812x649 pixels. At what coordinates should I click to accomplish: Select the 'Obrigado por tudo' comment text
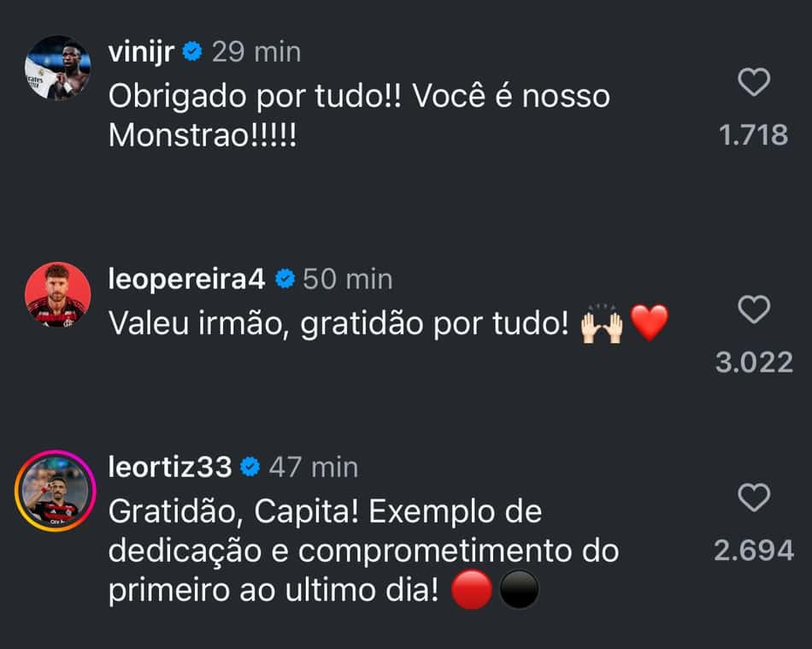(359, 115)
